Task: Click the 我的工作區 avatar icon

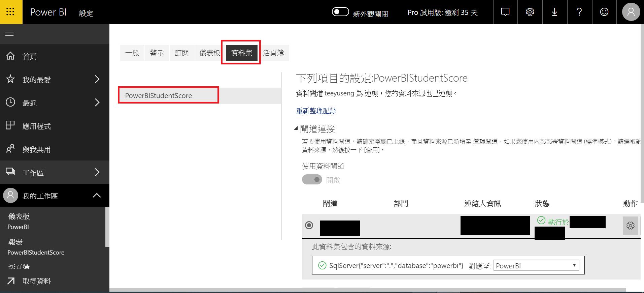Action: [10, 195]
